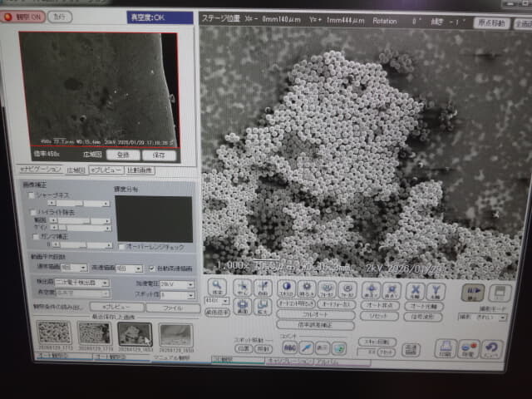Enable the シャープネス checkbox
This screenshot has width=532, height=399.
coord(32,195)
